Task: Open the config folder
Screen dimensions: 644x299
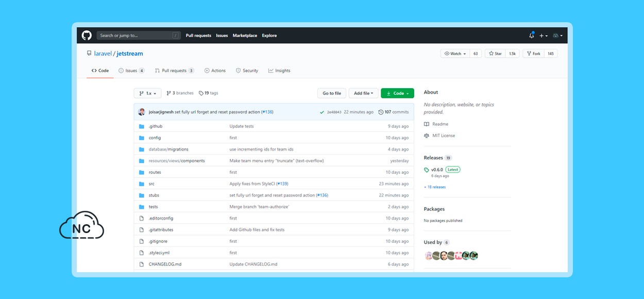Action: coord(155,138)
